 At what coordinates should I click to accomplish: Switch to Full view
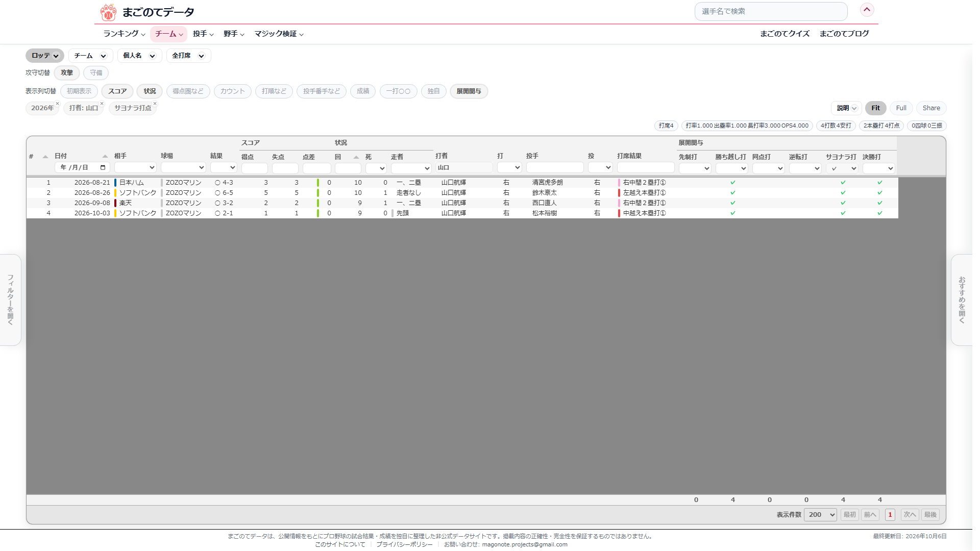tap(901, 108)
